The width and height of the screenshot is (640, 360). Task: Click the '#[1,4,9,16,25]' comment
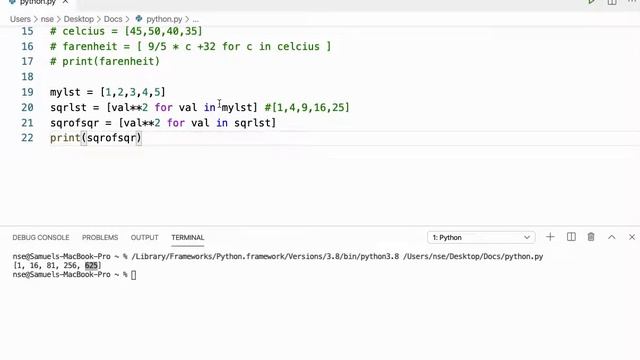point(307,108)
